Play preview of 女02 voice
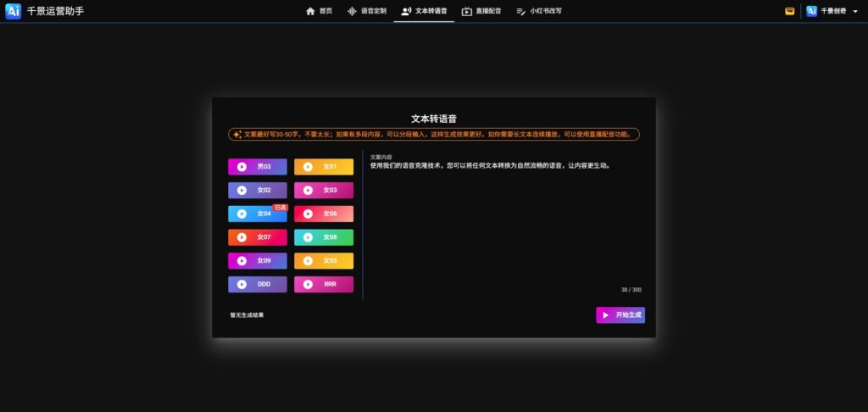868x412 pixels. pyautogui.click(x=242, y=190)
